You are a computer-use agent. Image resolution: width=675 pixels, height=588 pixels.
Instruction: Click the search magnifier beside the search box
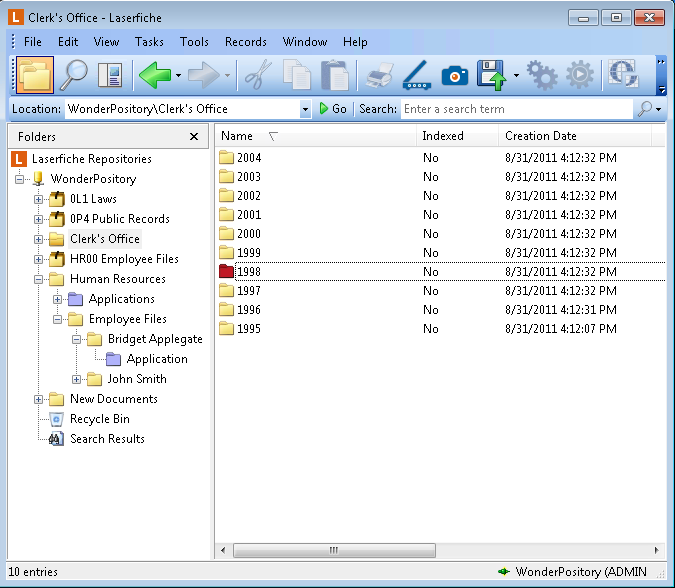644,109
